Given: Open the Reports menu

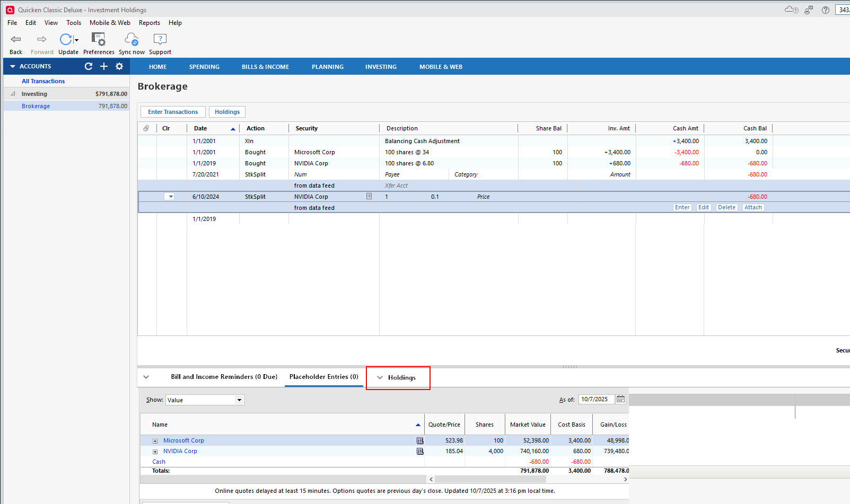Looking at the screenshot, I should 149,23.
